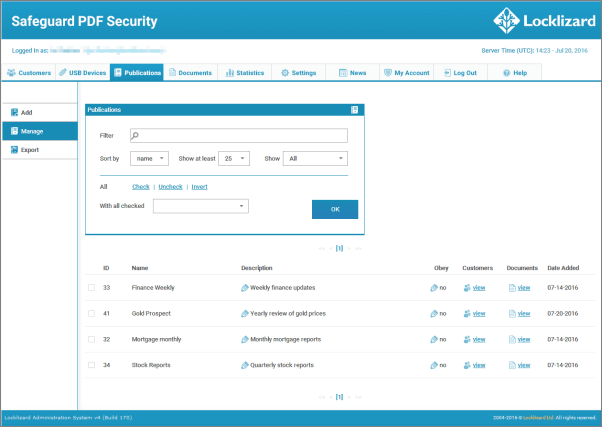Click the Export sidebar icon
This screenshot has height=427, width=602.
[13, 149]
